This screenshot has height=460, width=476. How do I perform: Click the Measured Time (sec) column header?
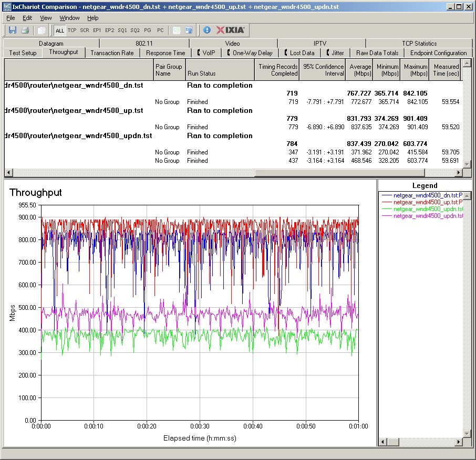point(446,70)
